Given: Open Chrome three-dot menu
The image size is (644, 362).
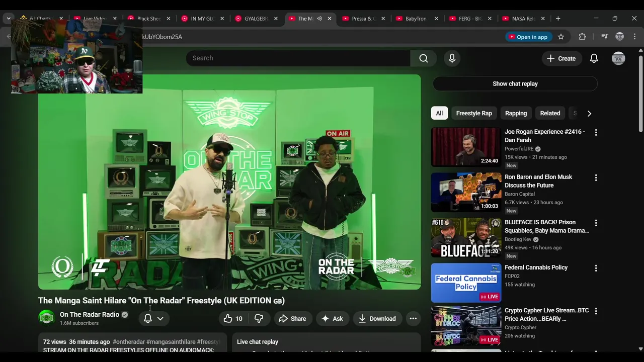Looking at the screenshot, I should click(x=635, y=37).
